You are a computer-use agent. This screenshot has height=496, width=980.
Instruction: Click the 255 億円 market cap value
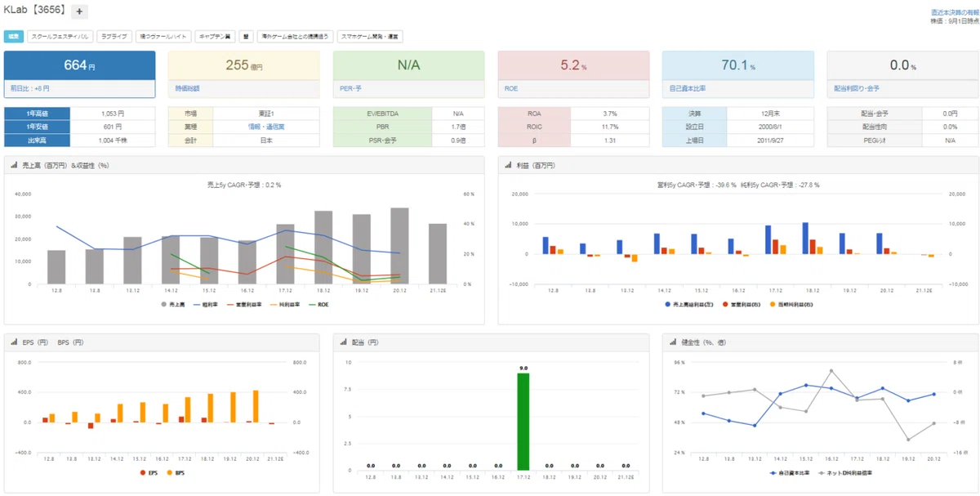coord(244,65)
